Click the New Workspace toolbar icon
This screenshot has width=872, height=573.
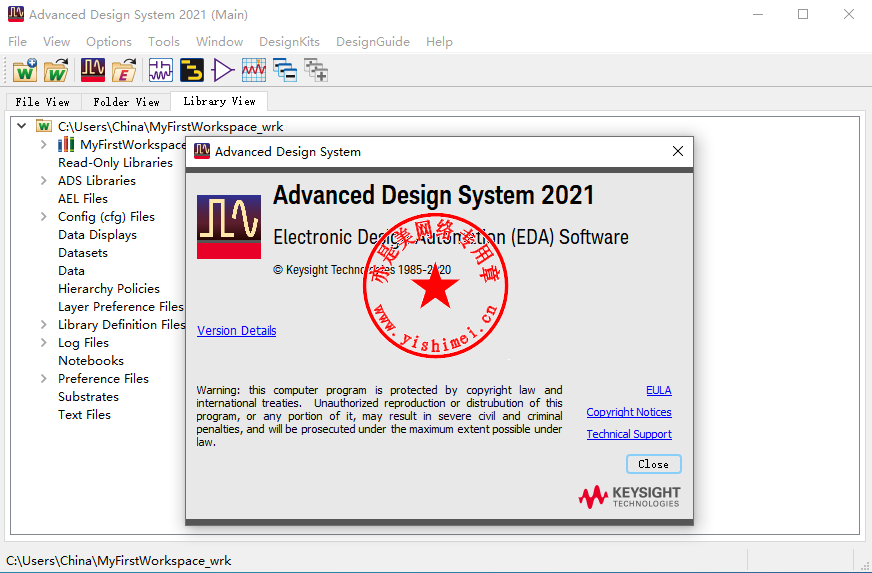coord(25,71)
